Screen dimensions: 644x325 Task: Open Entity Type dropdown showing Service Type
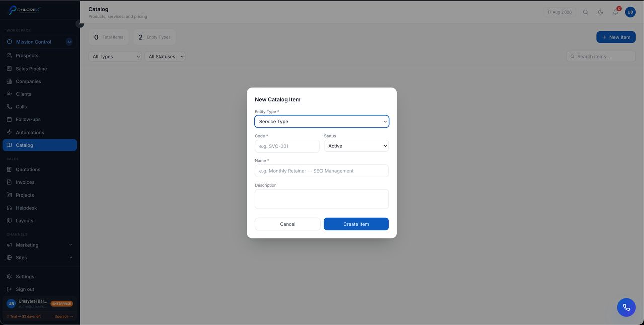point(321,121)
